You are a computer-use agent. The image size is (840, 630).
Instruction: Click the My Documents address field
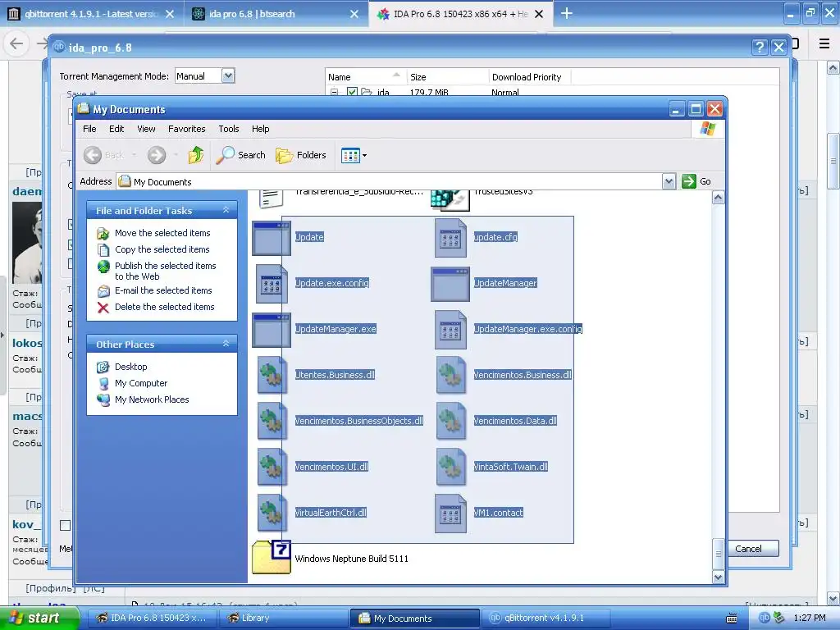390,181
